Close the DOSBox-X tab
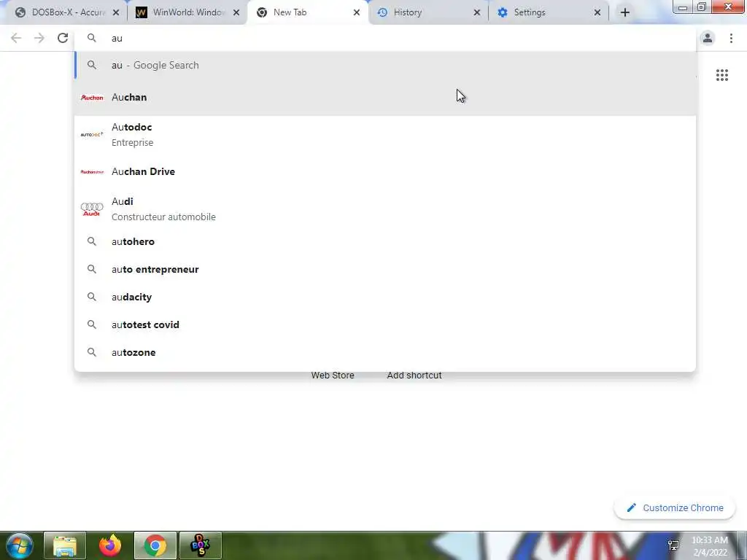Screen dimensions: 747x560 116,13
